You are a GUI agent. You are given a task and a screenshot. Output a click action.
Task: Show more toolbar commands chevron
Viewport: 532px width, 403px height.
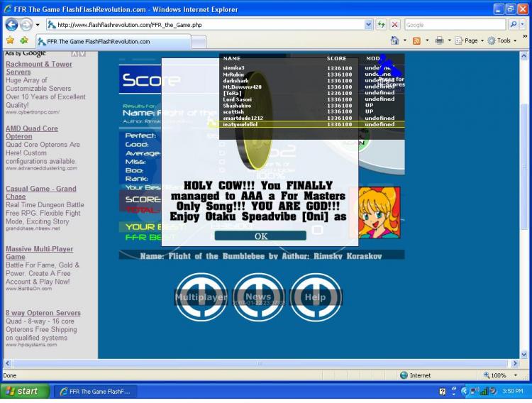[x=525, y=36]
